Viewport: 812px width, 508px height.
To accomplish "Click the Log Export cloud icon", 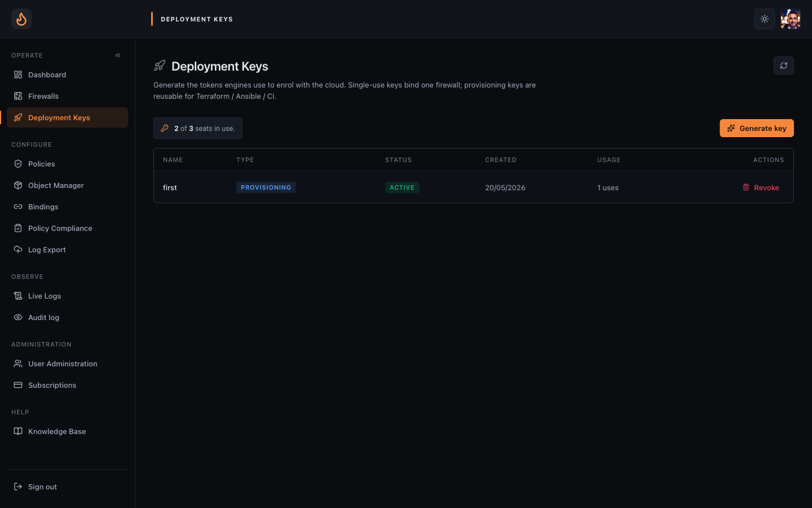I will pyautogui.click(x=18, y=249).
